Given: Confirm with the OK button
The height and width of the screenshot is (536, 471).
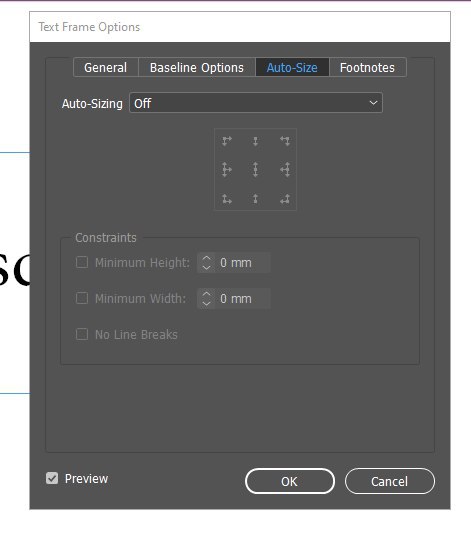Looking at the screenshot, I should pos(290,481).
